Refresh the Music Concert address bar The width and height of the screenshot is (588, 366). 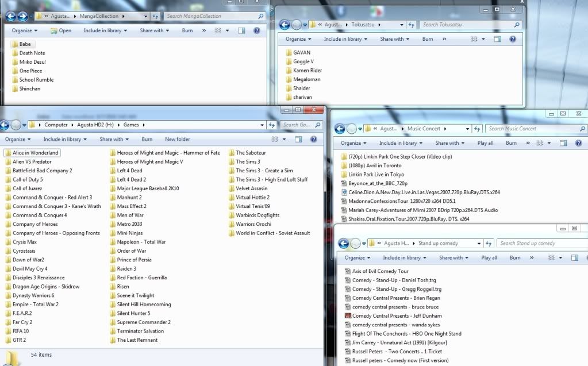(477, 129)
